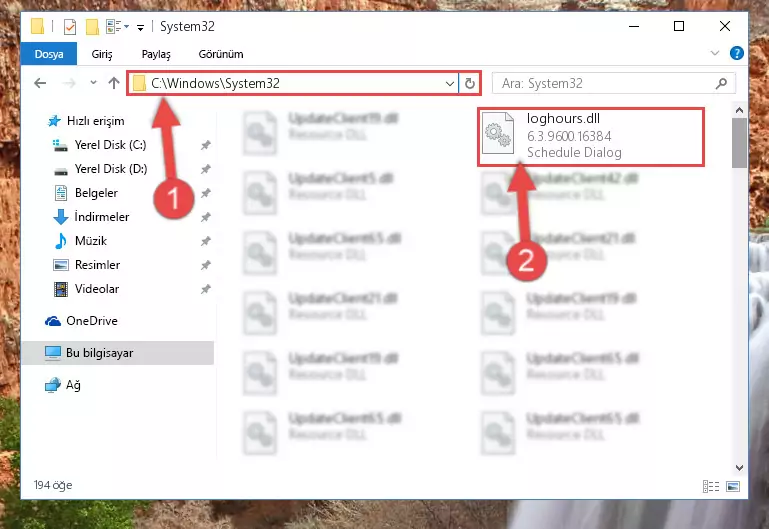Open Help with the question mark icon
The width and height of the screenshot is (769, 529).
pyautogui.click(x=737, y=53)
